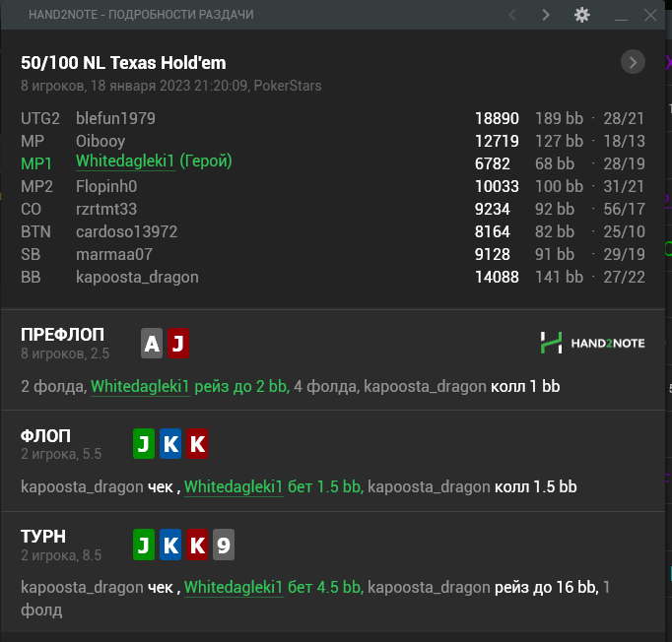672x642 pixels.
Task: Click the blue King card in turn row
Action: pos(170,545)
